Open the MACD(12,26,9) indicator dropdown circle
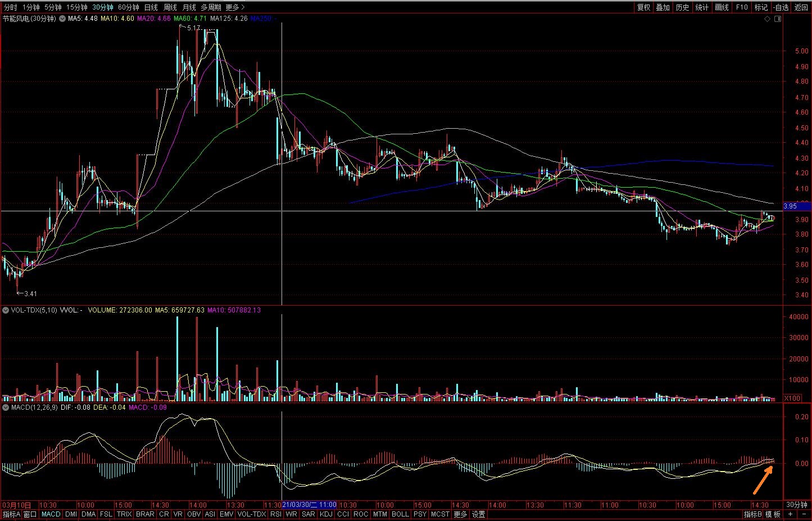Image resolution: width=812 pixels, height=521 pixels. coord(6,407)
